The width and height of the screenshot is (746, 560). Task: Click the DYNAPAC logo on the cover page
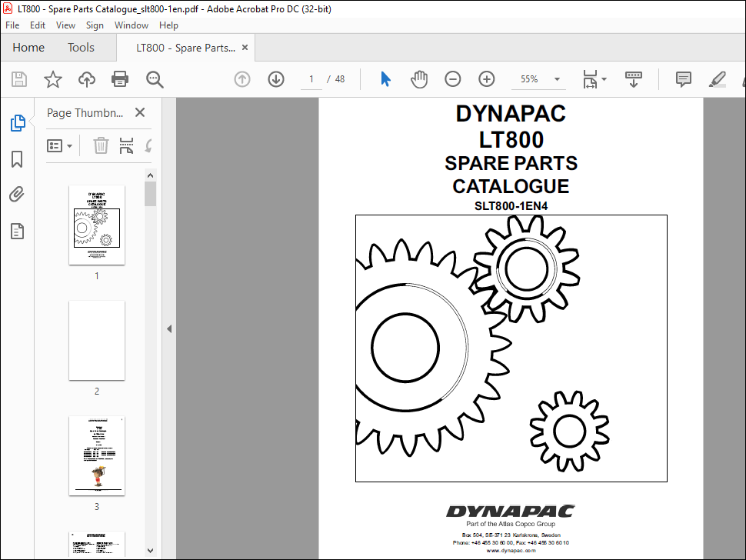(x=511, y=511)
